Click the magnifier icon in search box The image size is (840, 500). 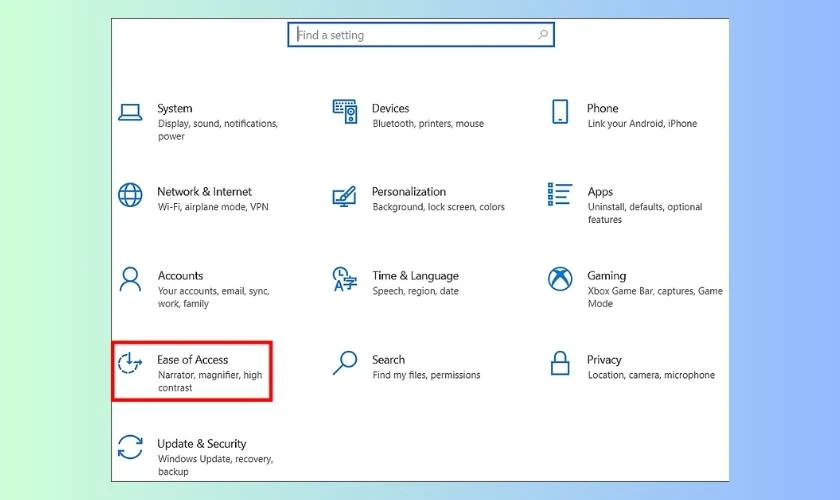click(543, 35)
